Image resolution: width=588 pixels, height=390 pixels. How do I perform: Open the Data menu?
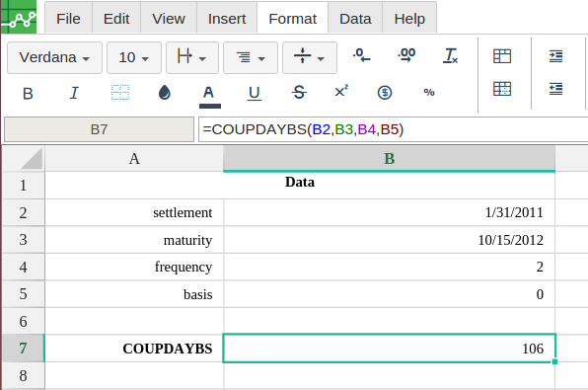coord(355,19)
